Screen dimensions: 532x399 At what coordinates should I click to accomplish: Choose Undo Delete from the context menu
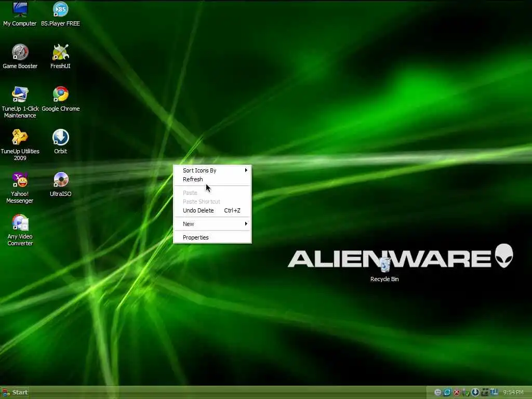(212, 210)
